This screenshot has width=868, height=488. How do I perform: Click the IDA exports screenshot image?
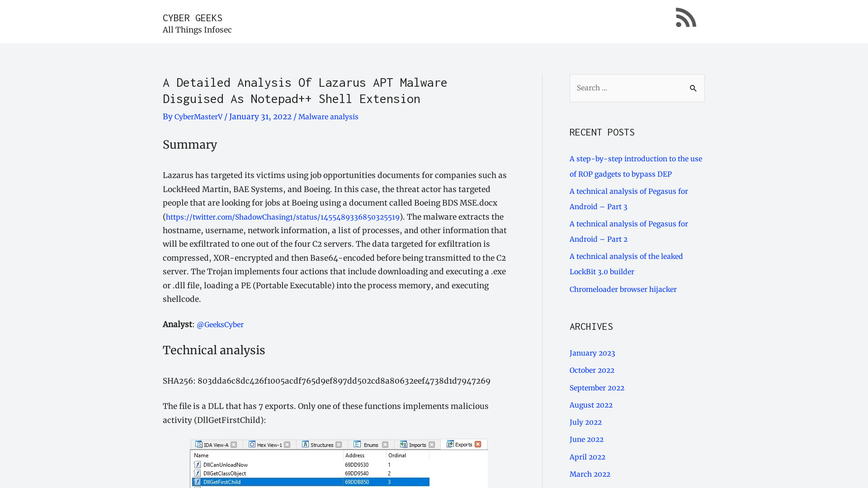coord(339,463)
